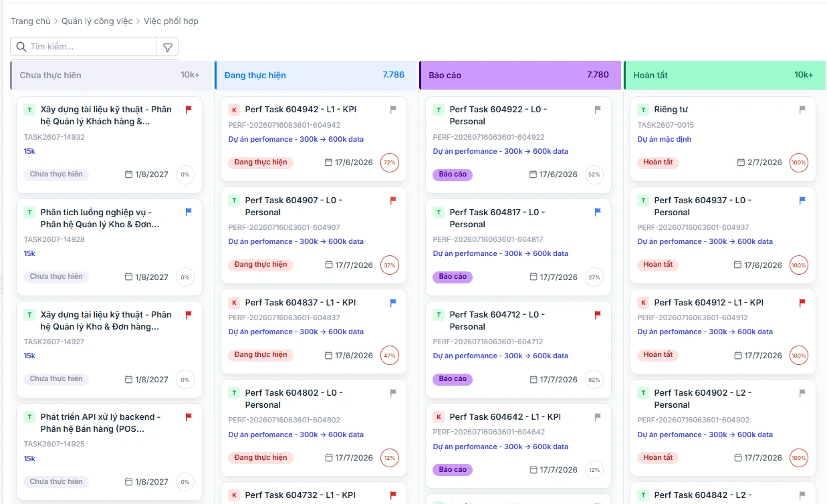Click red flag on Perf Task 604907
Screen dimensions: 827x504
pos(393,200)
